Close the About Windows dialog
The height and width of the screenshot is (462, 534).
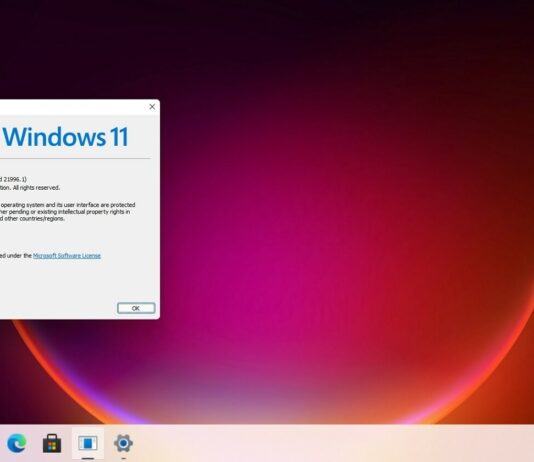point(152,107)
